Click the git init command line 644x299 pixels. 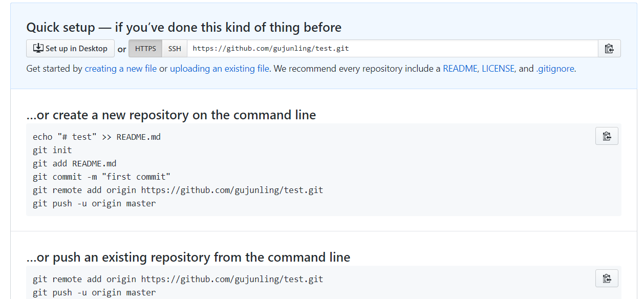point(52,151)
